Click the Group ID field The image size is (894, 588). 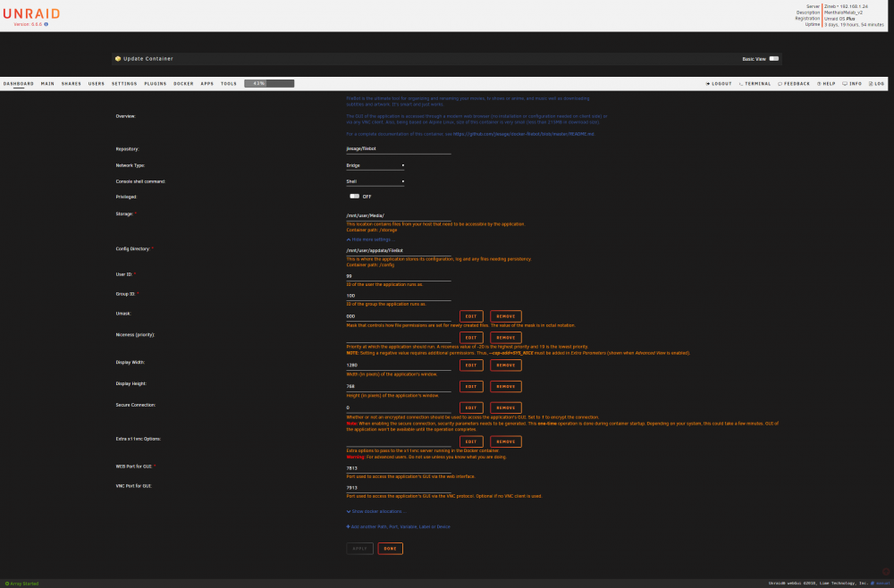399,296
